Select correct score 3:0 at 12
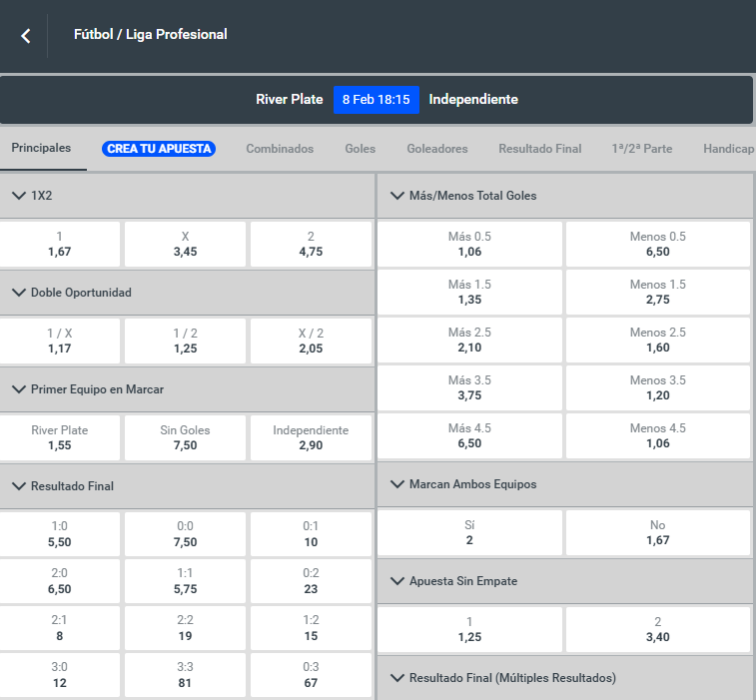 pos(59,675)
